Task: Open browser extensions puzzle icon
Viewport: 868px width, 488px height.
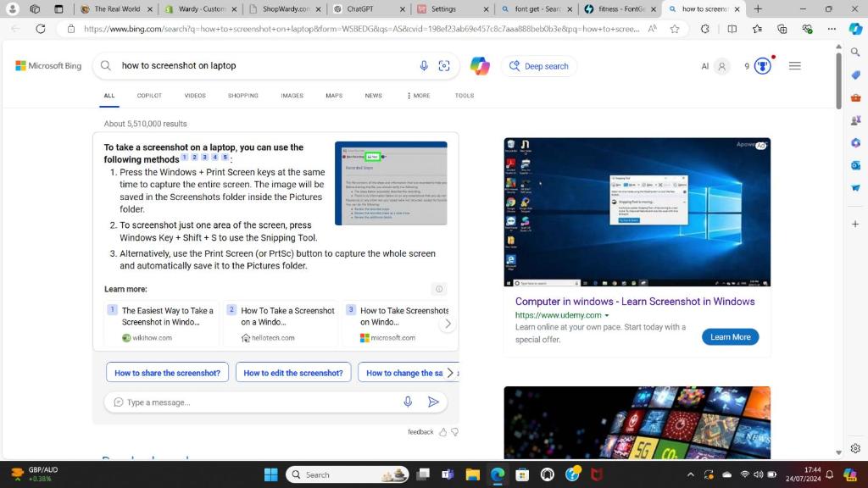Action: coord(704,28)
